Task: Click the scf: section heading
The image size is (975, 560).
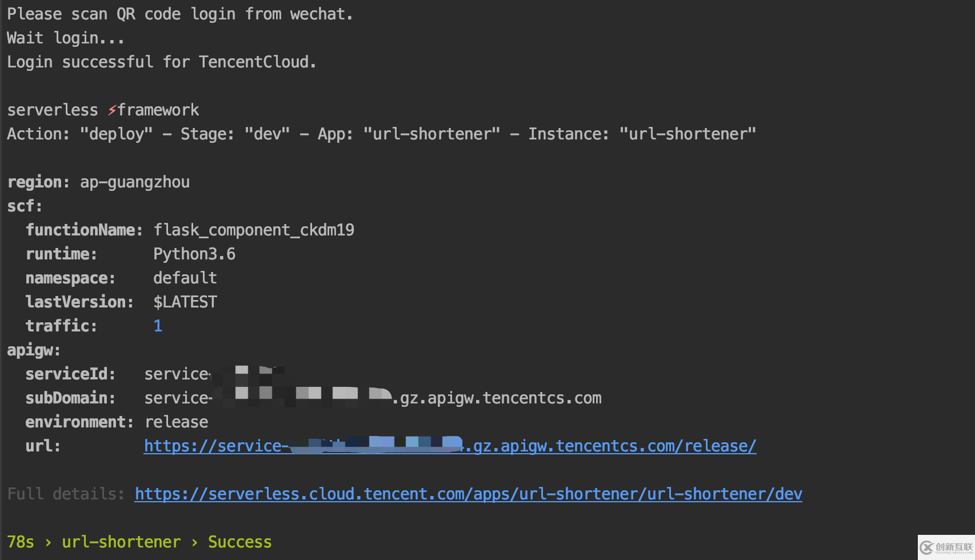Action: 25,206
